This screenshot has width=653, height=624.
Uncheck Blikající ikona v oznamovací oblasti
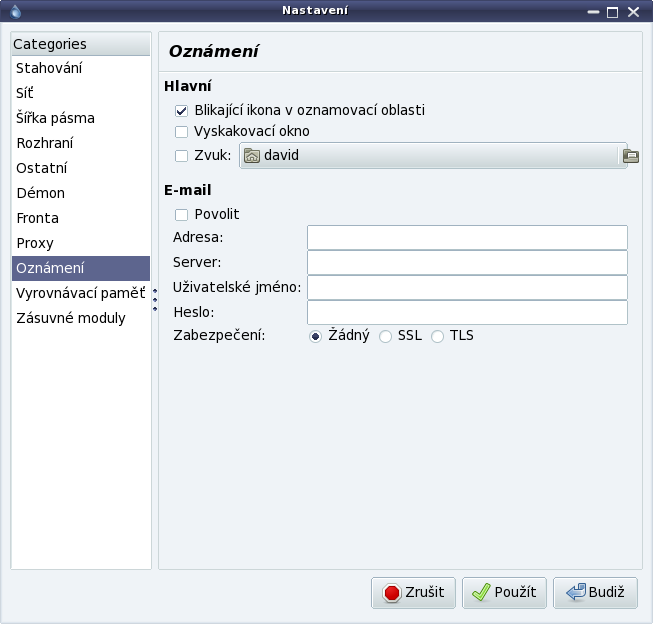coord(181,110)
